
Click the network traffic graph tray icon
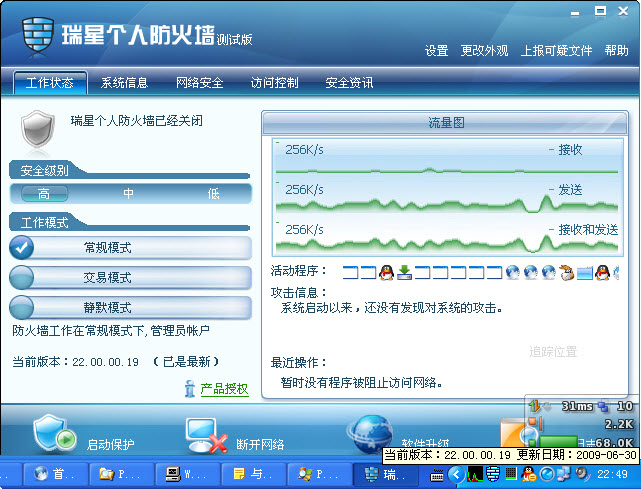click(475, 475)
